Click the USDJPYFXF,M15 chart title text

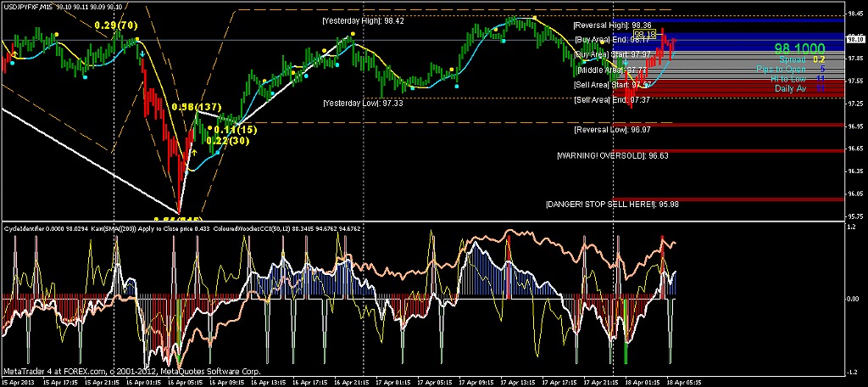coord(27,4)
